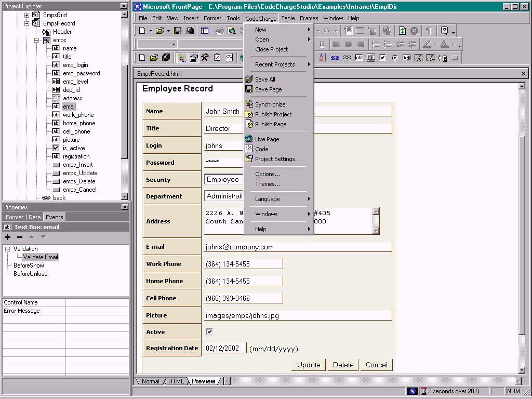Switch to the Format tab in Properties

(x=15, y=217)
